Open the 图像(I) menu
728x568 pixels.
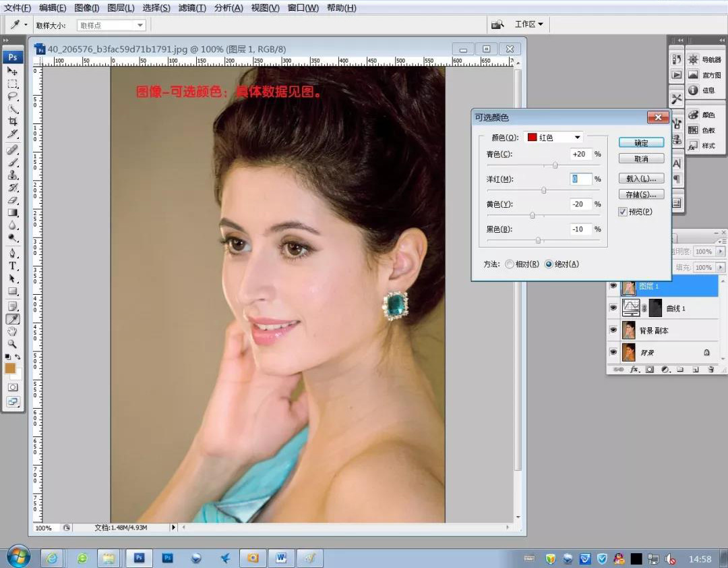(86, 8)
